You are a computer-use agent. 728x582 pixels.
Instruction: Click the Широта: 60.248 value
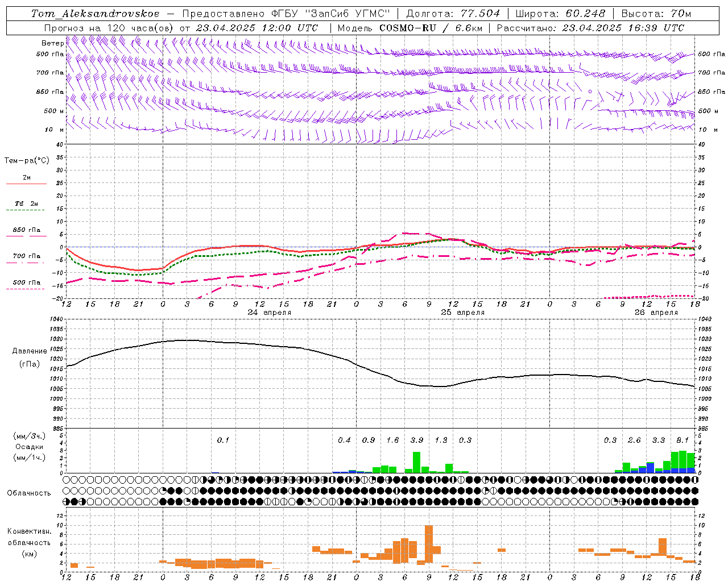coord(561,14)
